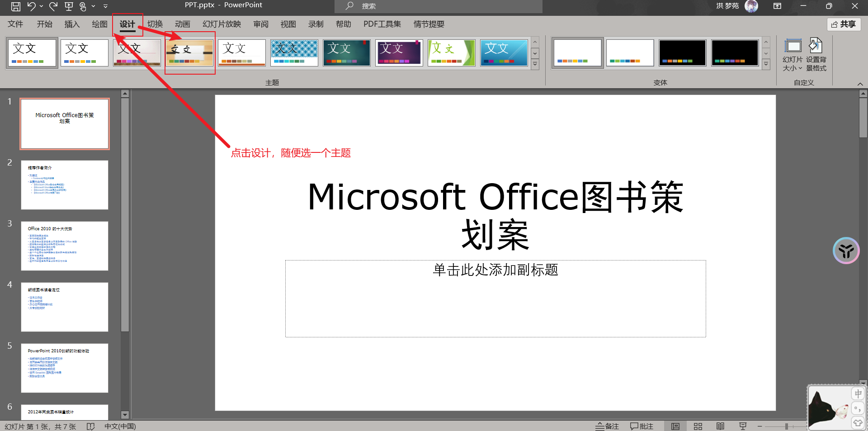Screen dimensions: 868x431
Task: Click 设置背景格式 format background button
Action: tap(816, 55)
